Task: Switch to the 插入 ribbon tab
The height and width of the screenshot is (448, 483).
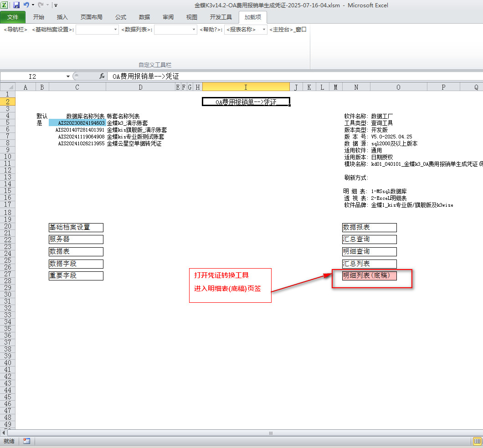Action: pyautogui.click(x=62, y=17)
